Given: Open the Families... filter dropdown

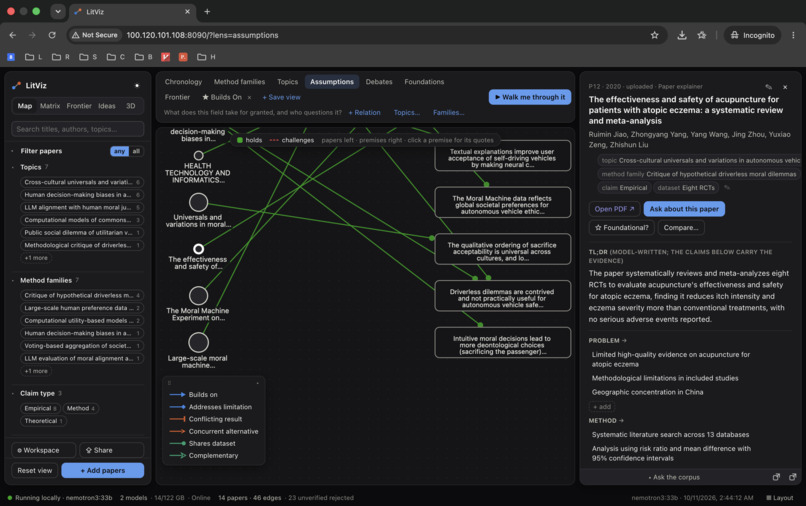Looking at the screenshot, I should tap(448, 113).
